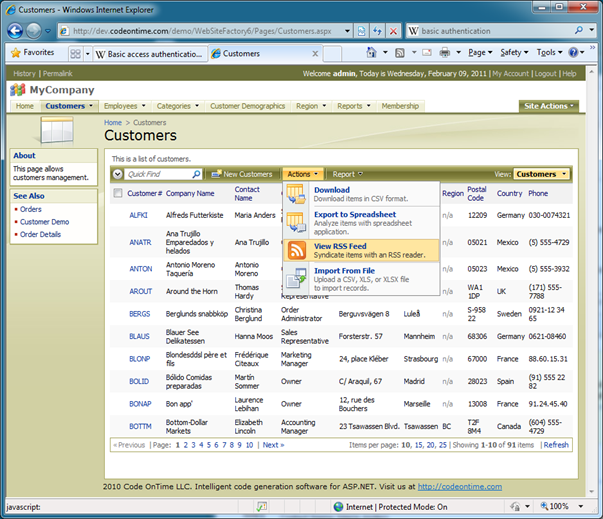Click the blue Help question mark icon
603x519 pixels.
pos(573,52)
